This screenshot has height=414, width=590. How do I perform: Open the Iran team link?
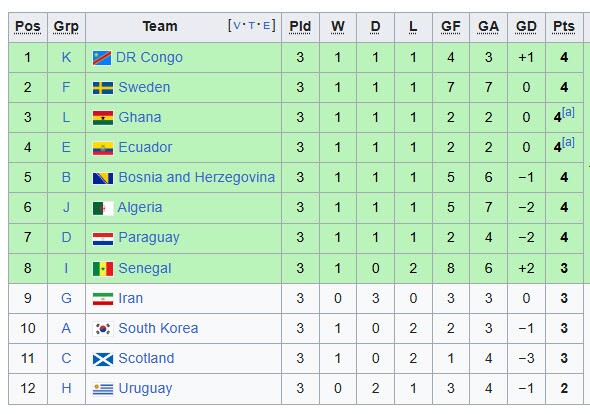[x=131, y=298]
